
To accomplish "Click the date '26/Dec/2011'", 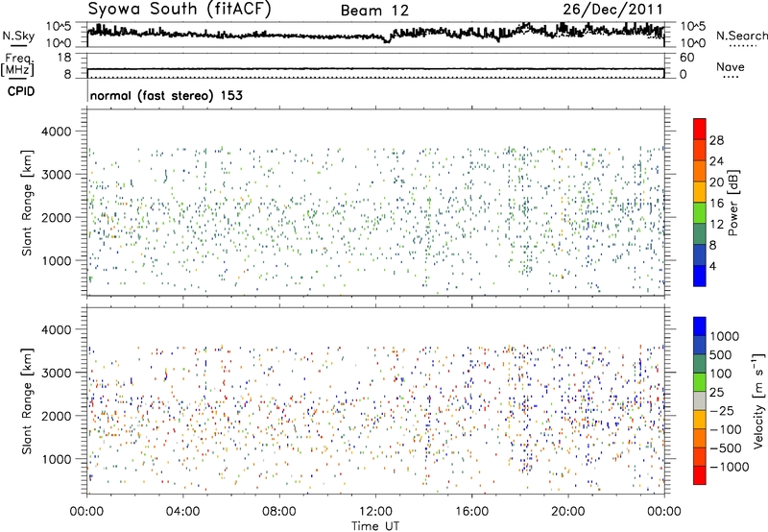I will click(x=612, y=9).
